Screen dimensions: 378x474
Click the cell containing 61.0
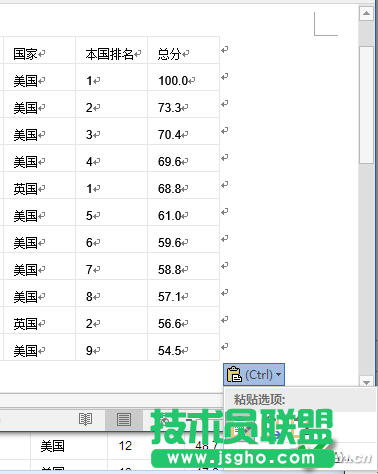pos(184,212)
